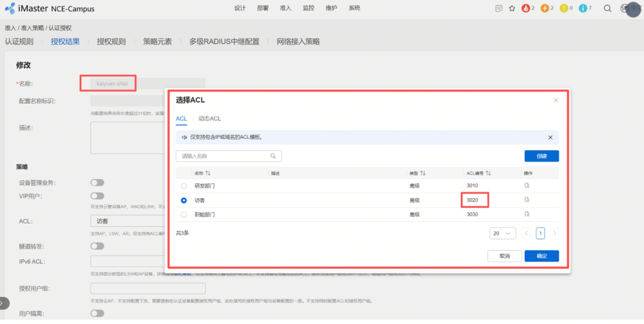Click ACL number 3010 cell
The width and height of the screenshot is (644, 324).
click(x=472, y=186)
